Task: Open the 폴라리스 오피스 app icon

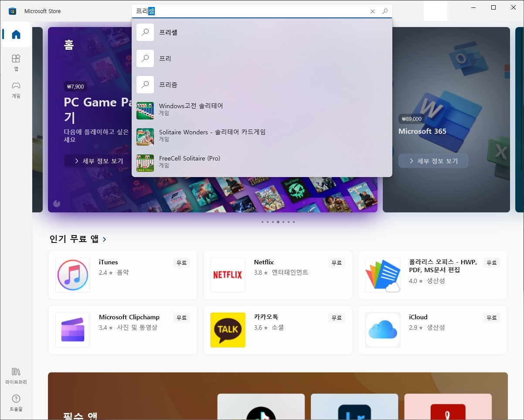Action: pyautogui.click(x=383, y=275)
